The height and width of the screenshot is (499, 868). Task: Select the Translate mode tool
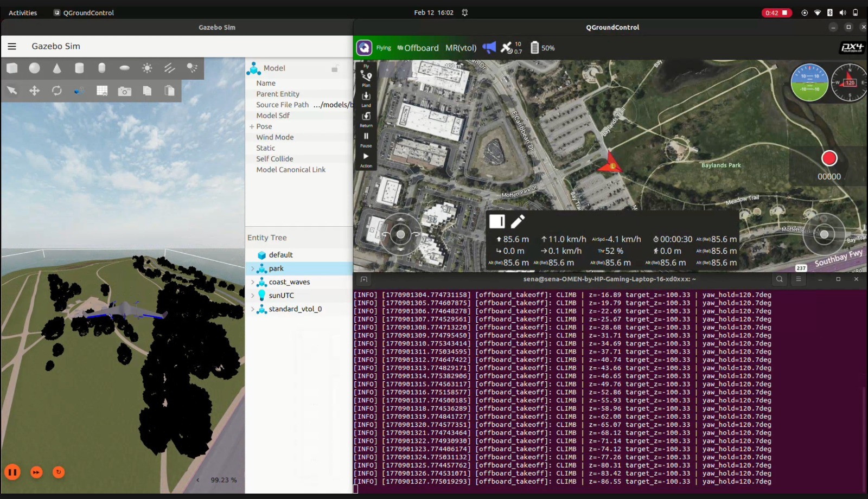(x=34, y=91)
